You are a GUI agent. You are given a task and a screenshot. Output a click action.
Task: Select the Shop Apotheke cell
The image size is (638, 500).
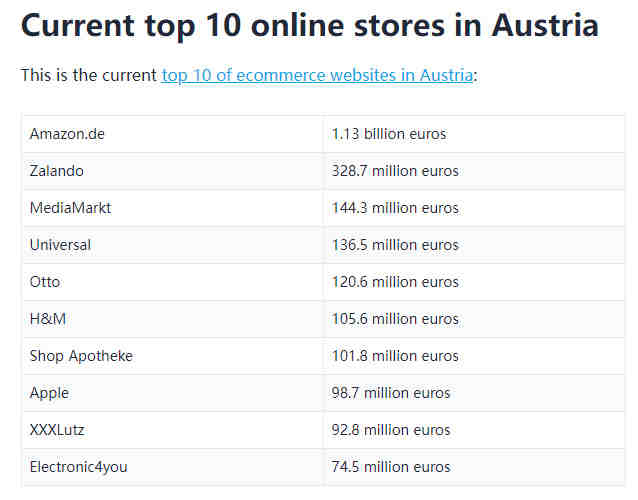pos(174,356)
